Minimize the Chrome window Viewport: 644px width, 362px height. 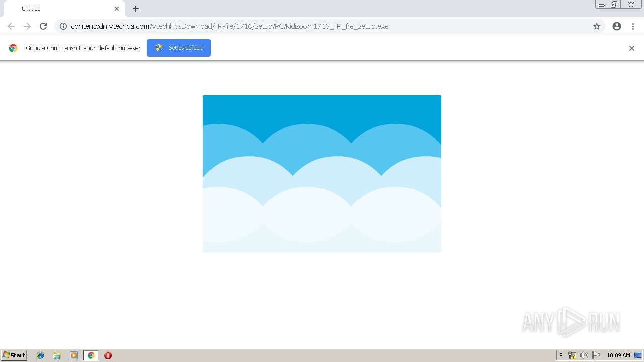pyautogui.click(x=602, y=4)
